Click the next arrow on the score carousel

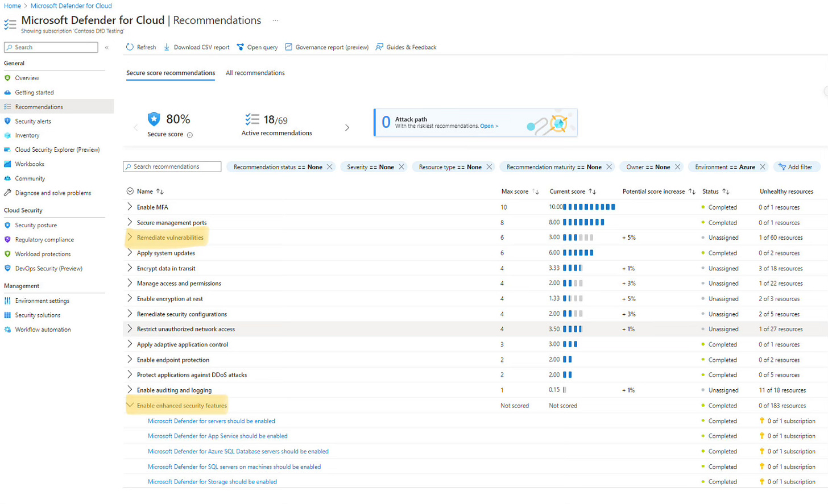pos(347,128)
